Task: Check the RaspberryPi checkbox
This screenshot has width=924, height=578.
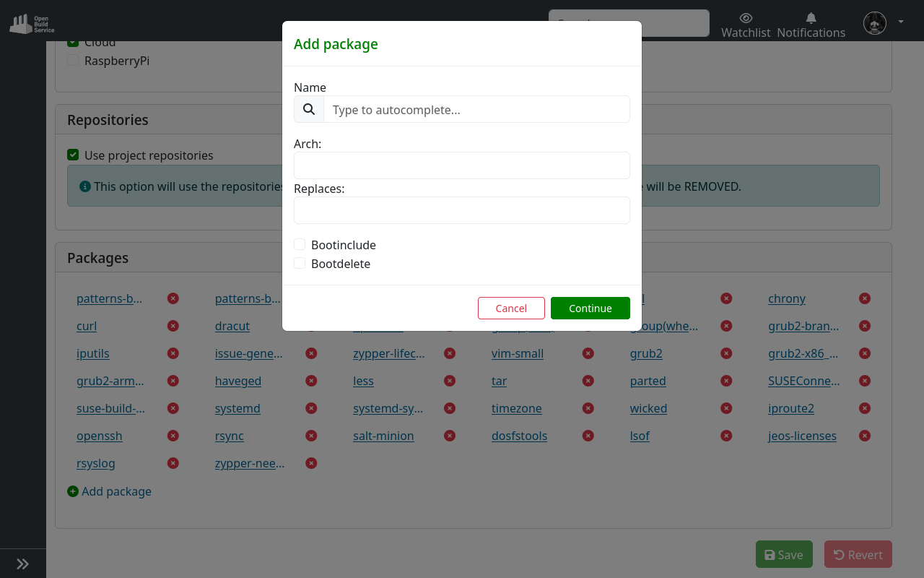Action: pos(72,60)
